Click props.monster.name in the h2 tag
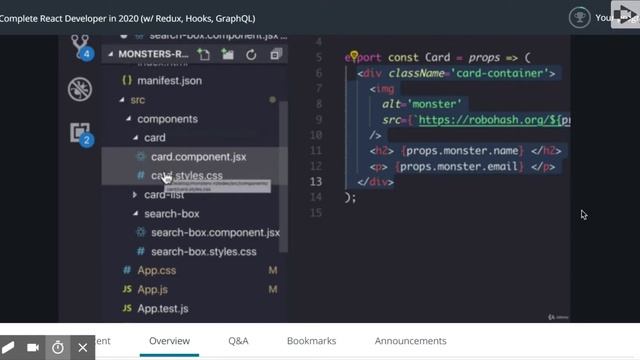 (x=462, y=151)
